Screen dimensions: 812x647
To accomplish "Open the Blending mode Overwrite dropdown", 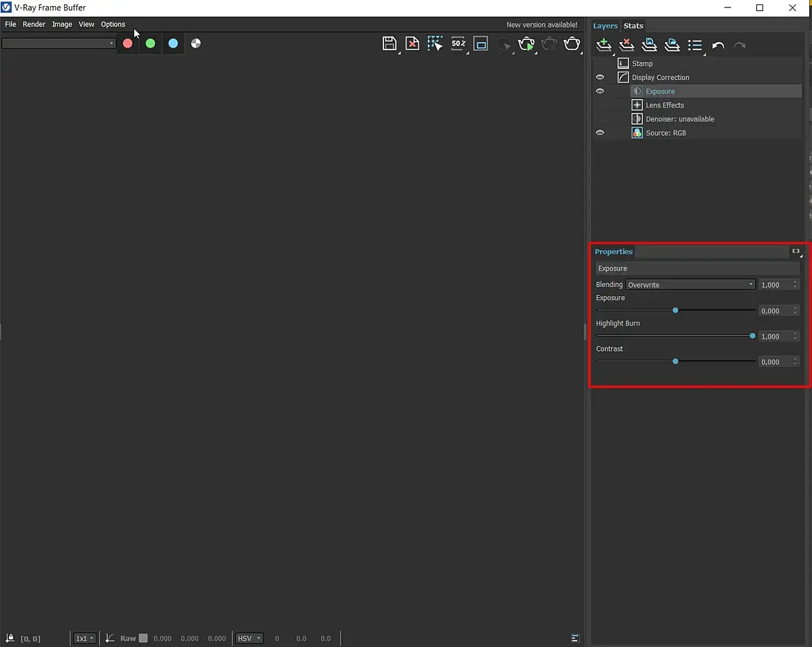I will pos(690,284).
